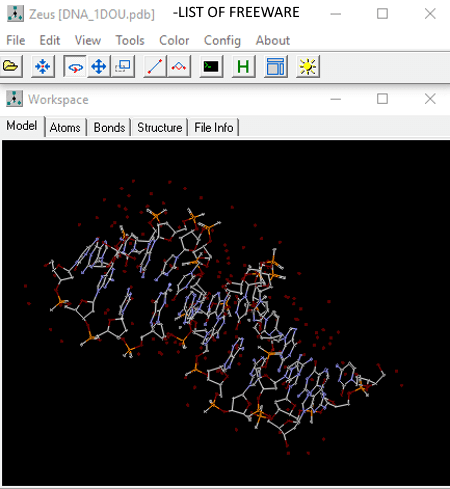The width and height of the screenshot is (450, 489).
Task: Switch to the Atoms tab
Action: 65,127
